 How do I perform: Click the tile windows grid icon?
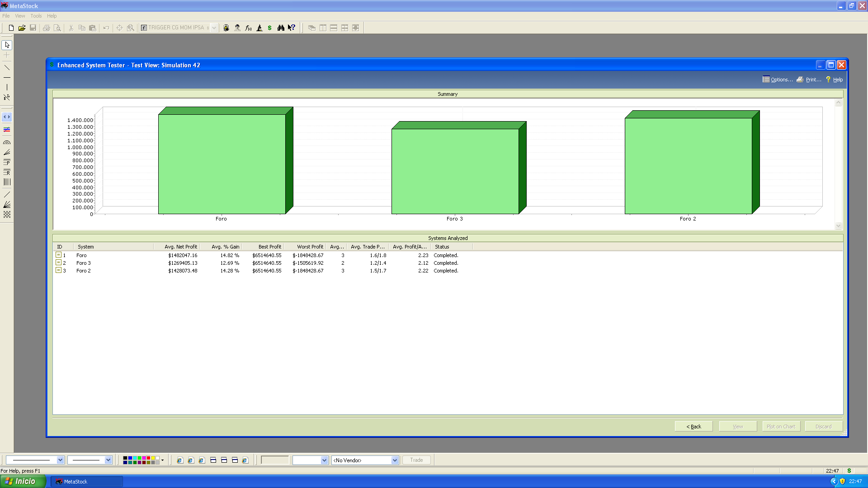pyautogui.click(x=344, y=28)
